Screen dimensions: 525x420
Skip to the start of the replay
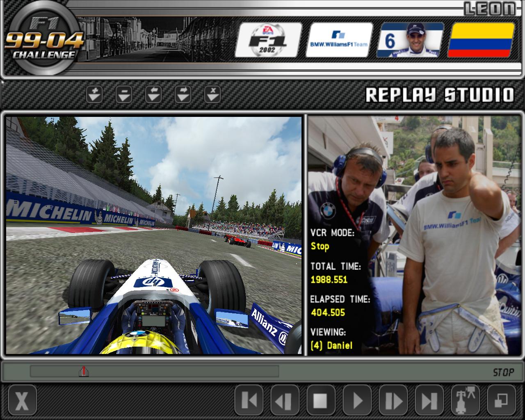click(249, 400)
